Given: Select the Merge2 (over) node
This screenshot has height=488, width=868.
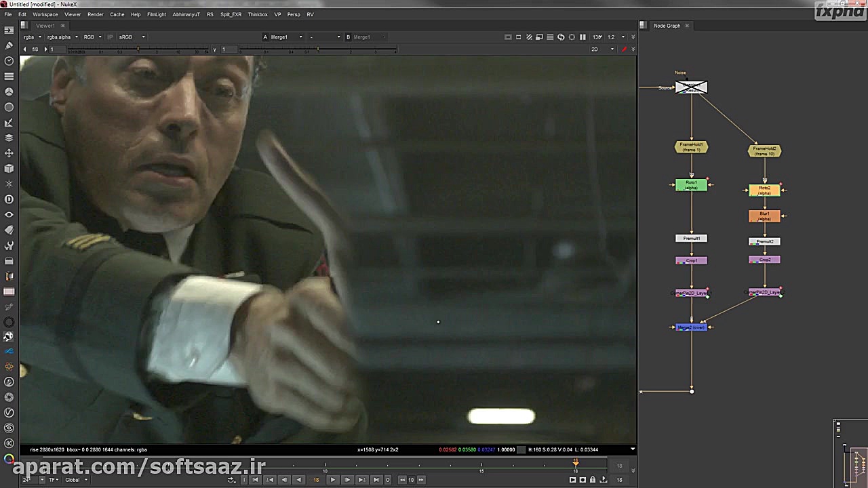Looking at the screenshot, I should pos(691,327).
